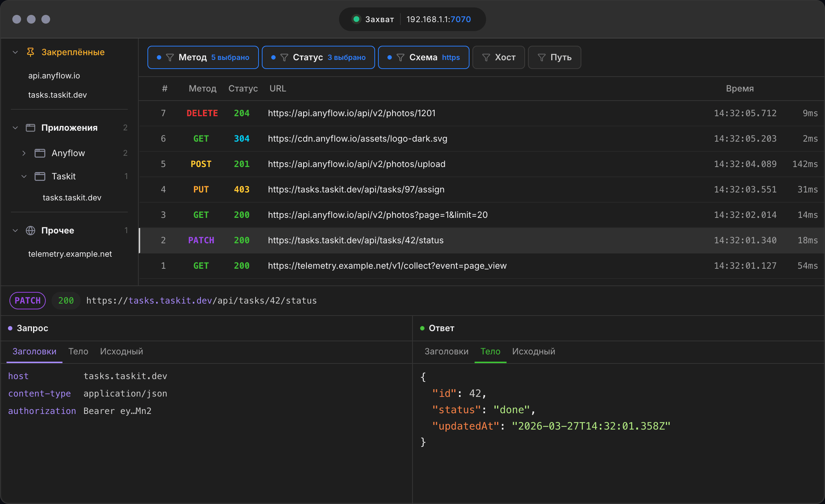825x504 pixels.
Task: Click the Метод column header
Action: click(x=203, y=89)
